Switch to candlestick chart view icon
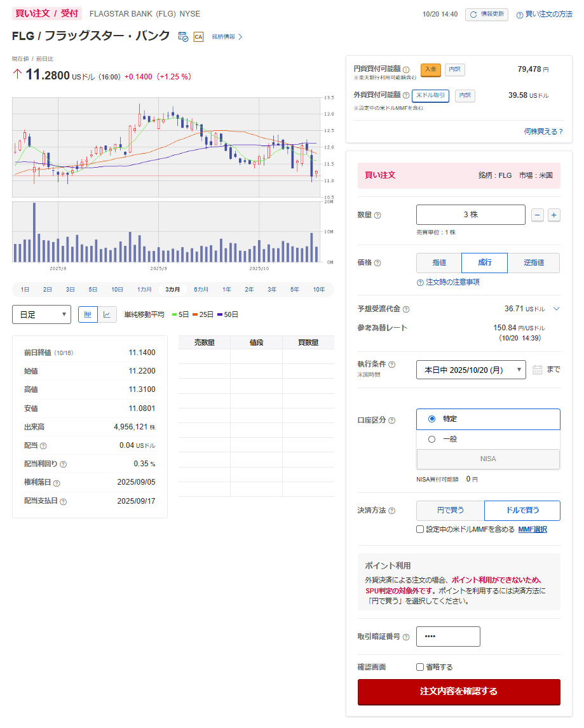Image resolution: width=584 pixels, height=728 pixels. point(88,314)
